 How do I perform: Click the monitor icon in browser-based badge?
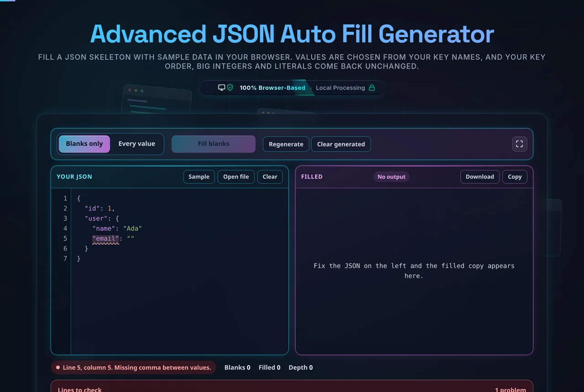click(x=222, y=88)
